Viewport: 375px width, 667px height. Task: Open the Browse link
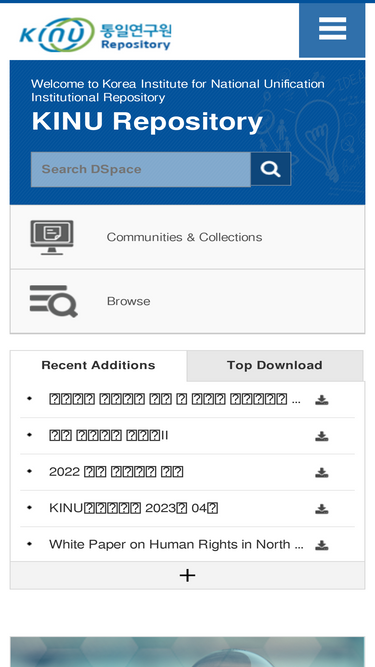click(x=128, y=301)
